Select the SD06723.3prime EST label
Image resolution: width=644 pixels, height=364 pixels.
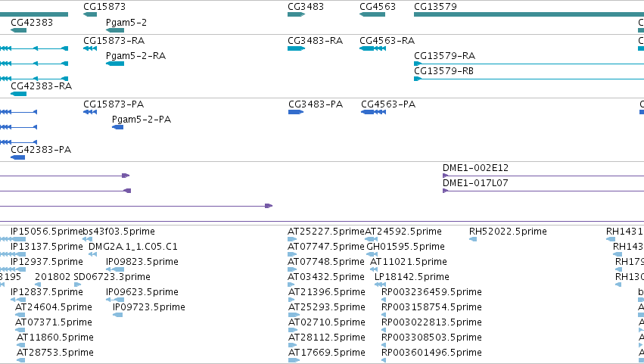[112, 276]
